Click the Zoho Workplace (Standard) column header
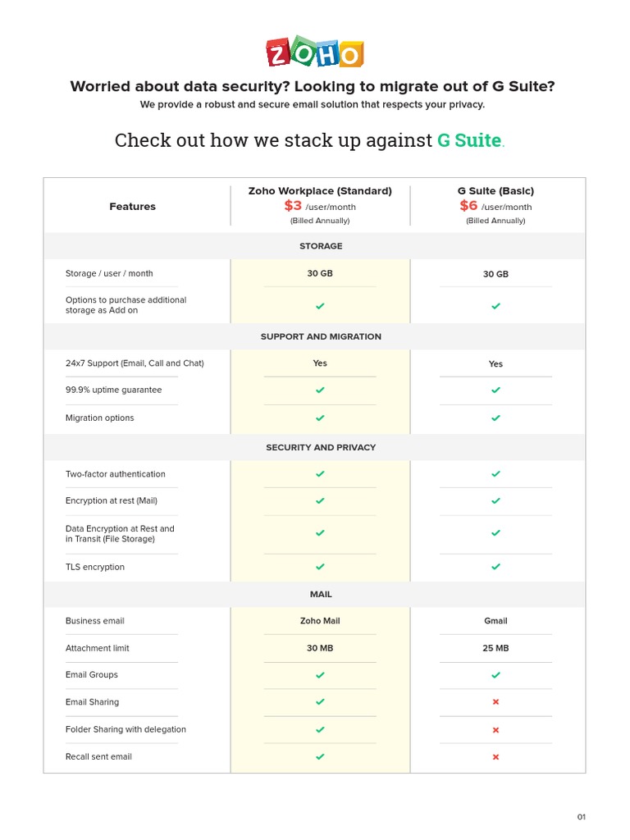Viewport: 630px width, 840px height. pyautogui.click(x=320, y=191)
